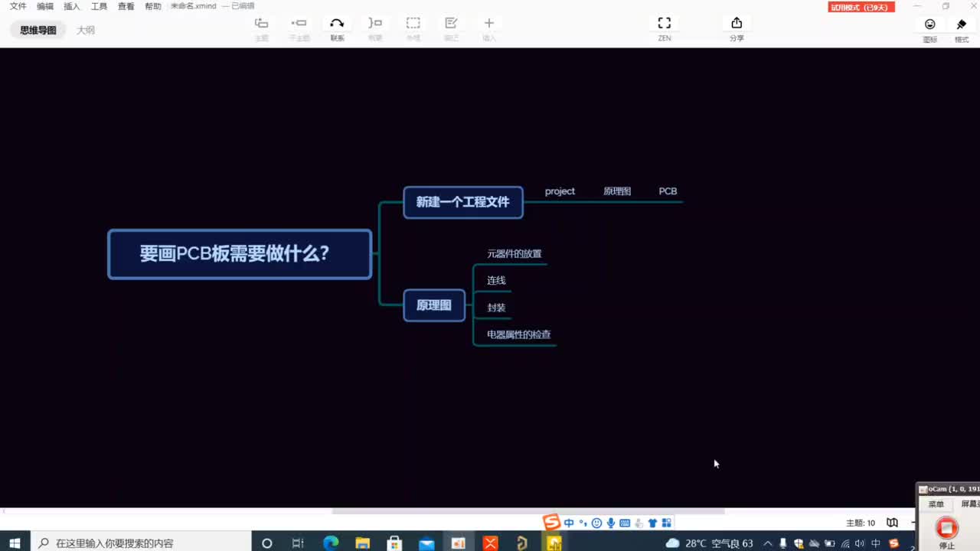Click the Topic (主题) toolbar icon
980x551 pixels.
pos(261,24)
